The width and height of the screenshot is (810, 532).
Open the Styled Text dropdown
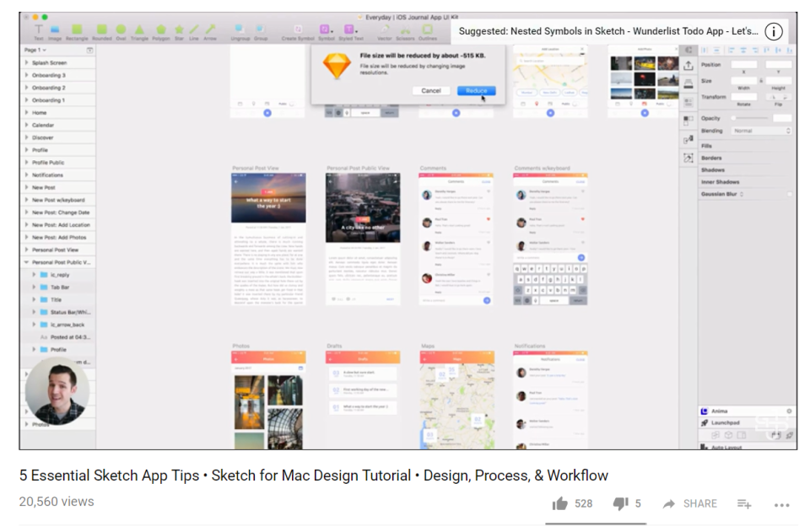coord(351,31)
